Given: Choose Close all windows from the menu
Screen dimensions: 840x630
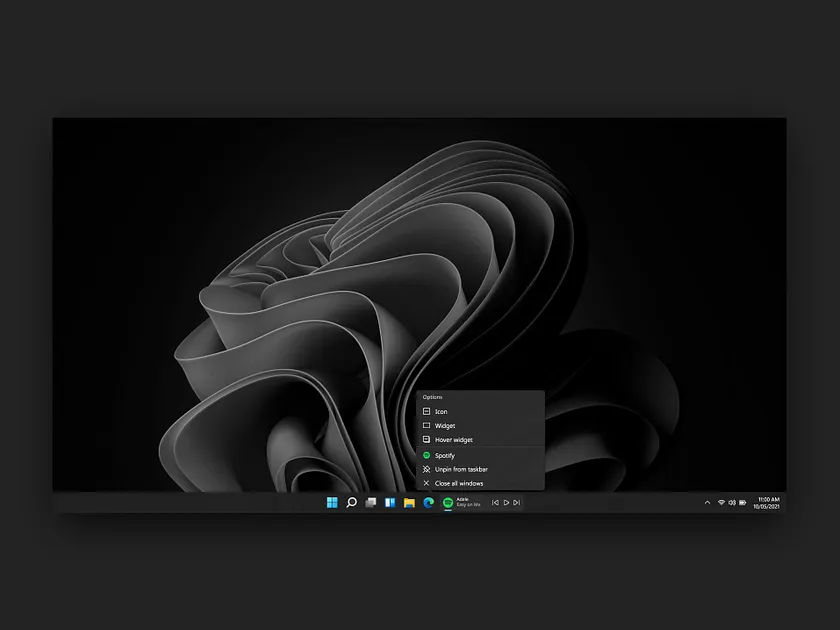Looking at the screenshot, I should 461,482.
